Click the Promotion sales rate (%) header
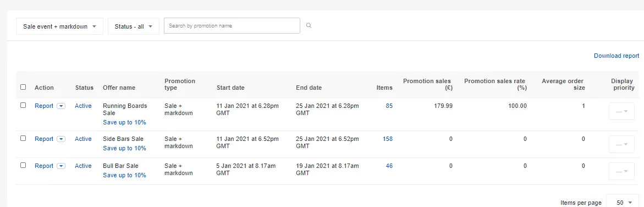The height and width of the screenshot is (207, 644). (496, 84)
